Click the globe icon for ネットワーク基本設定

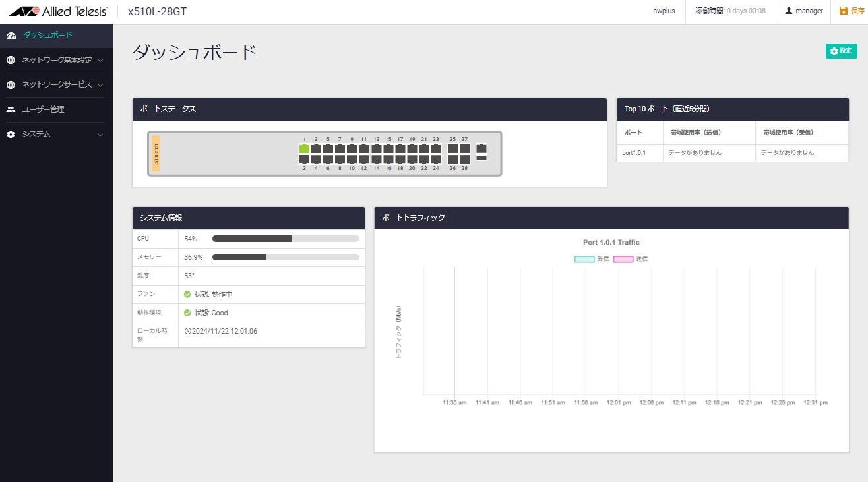coord(11,60)
